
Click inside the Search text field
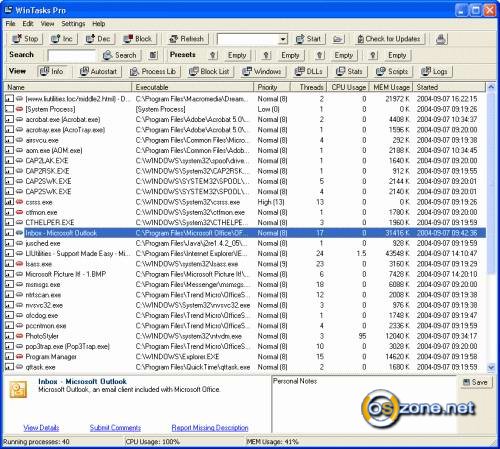[72, 56]
